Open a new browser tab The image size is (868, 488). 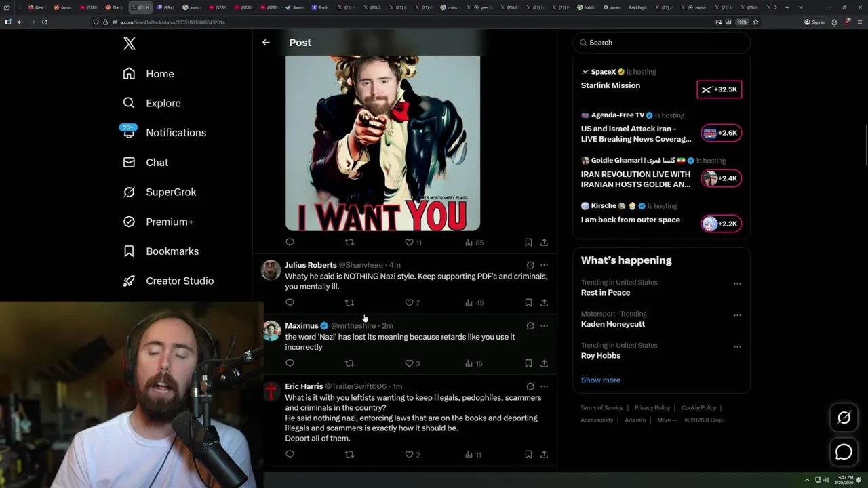click(x=787, y=7)
